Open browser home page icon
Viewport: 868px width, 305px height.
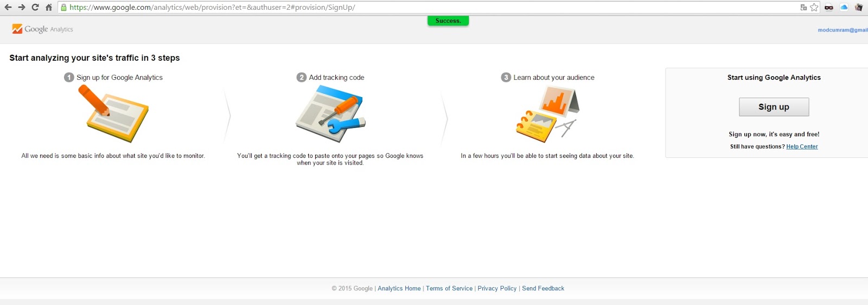pos(49,7)
